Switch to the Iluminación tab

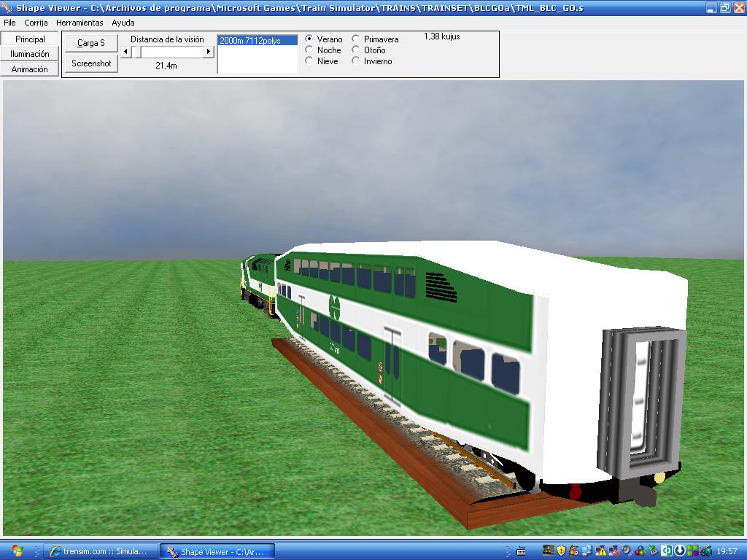tap(30, 54)
